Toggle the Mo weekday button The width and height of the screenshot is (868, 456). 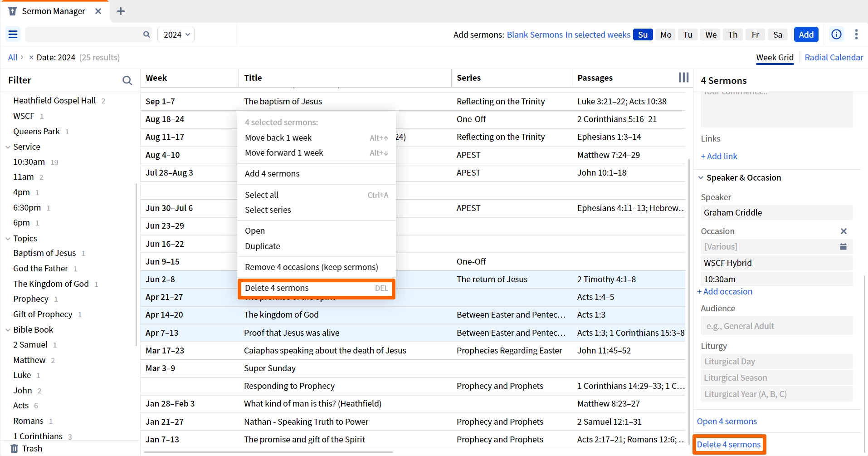pos(666,34)
